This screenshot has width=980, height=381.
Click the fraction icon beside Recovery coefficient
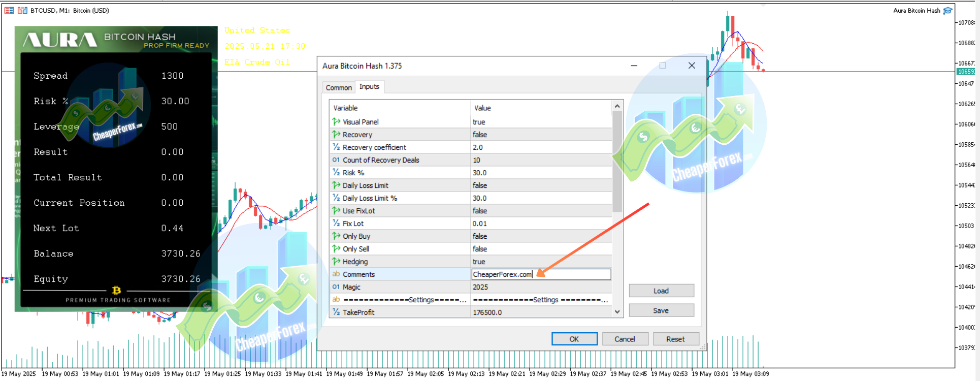tap(336, 147)
